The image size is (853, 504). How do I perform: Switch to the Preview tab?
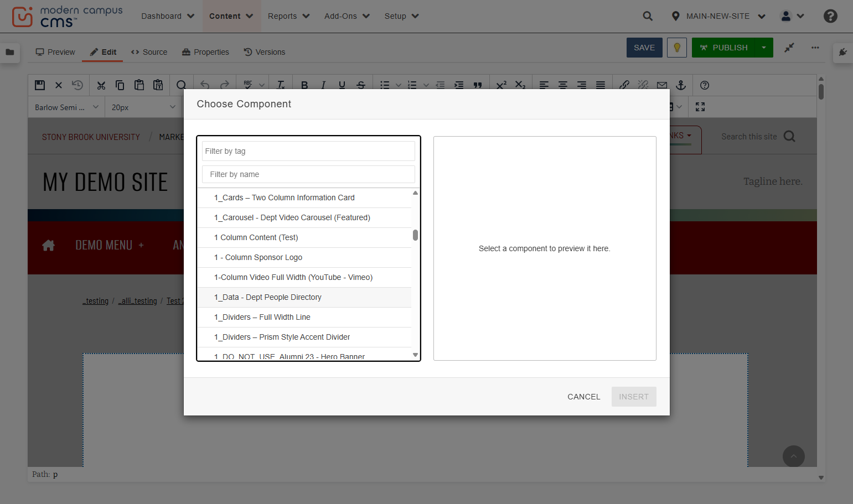click(x=55, y=52)
